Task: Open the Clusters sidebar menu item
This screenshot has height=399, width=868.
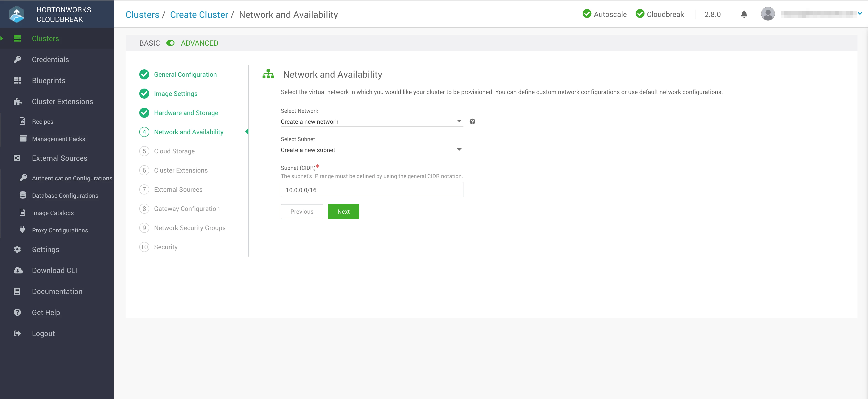Action: 57,38
